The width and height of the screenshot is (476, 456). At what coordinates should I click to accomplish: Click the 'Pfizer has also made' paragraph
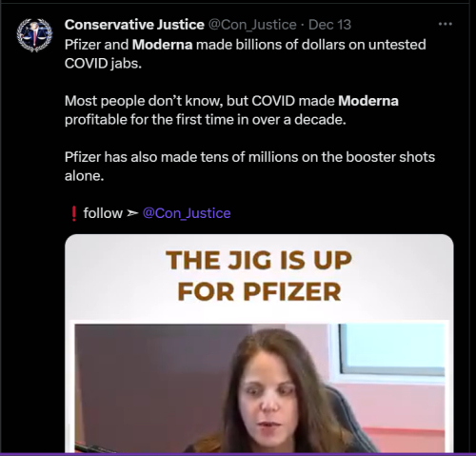pyautogui.click(x=249, y=167)
